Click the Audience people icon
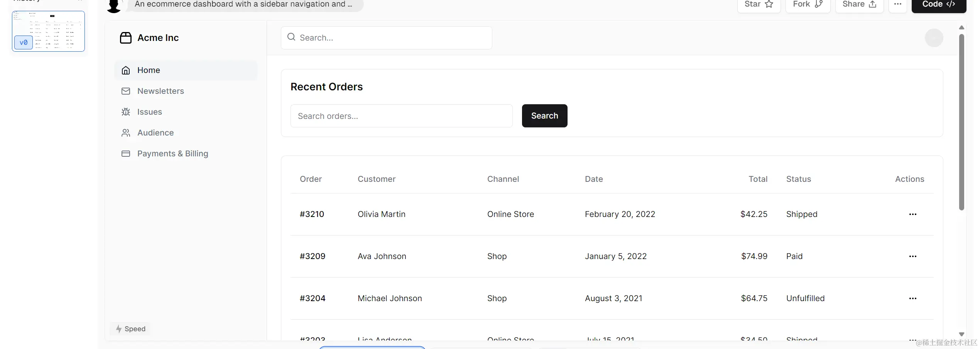The width and height of the screenshot is (980, 349). coord(126,133)
